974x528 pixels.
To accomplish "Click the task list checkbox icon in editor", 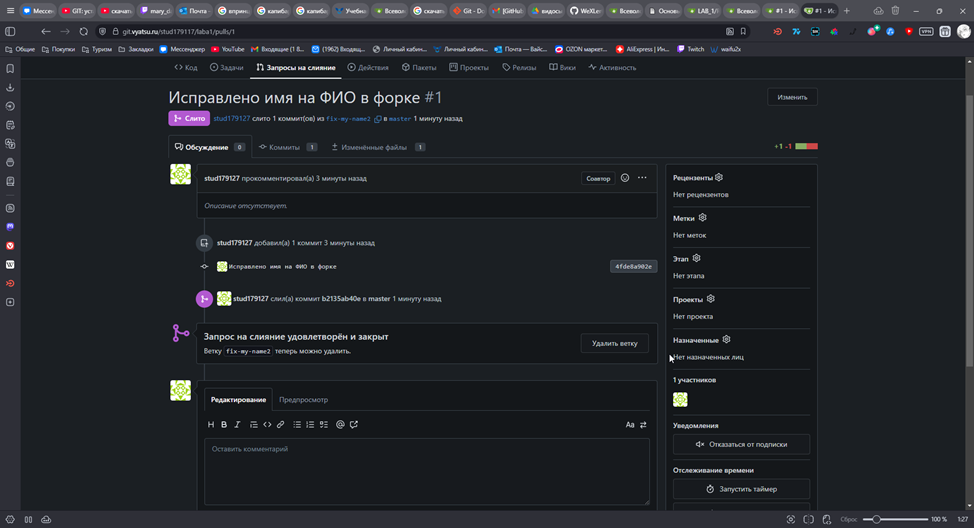I will 324,425.
